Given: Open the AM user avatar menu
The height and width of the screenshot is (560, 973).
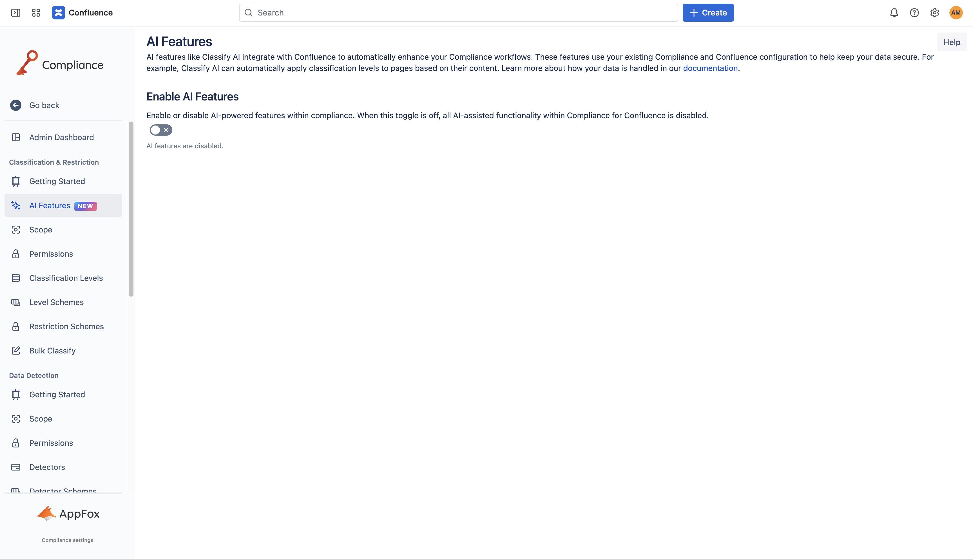Looking at the screenshot, I should (x=956, y=13).
